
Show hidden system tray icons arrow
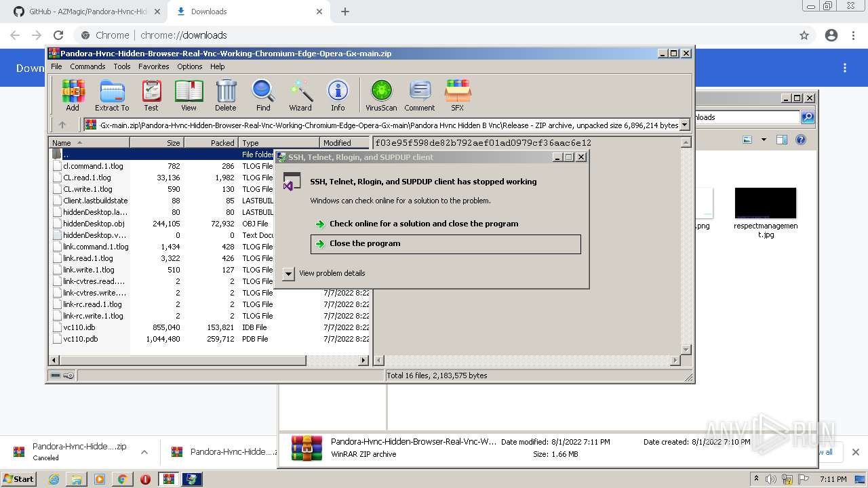tap(756, 479)
